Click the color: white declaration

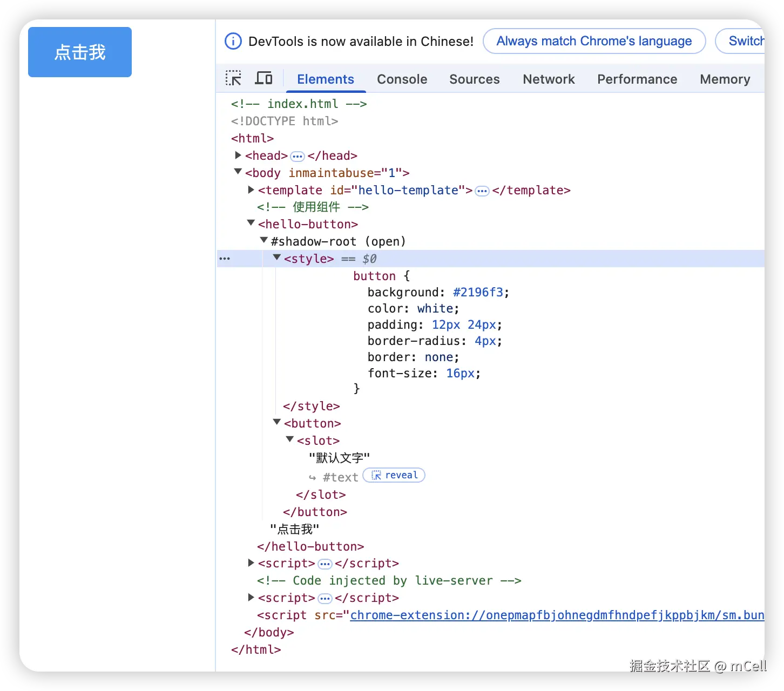414,309
